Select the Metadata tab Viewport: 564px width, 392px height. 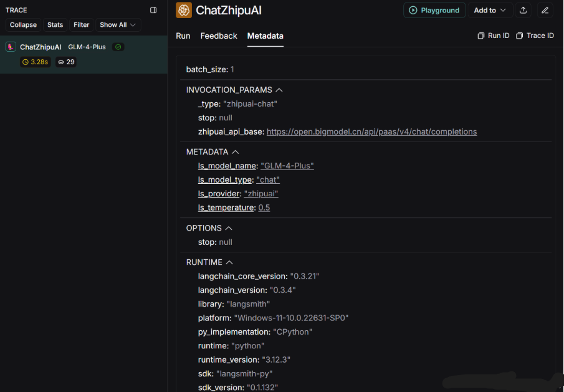click(x=265, y=36)
